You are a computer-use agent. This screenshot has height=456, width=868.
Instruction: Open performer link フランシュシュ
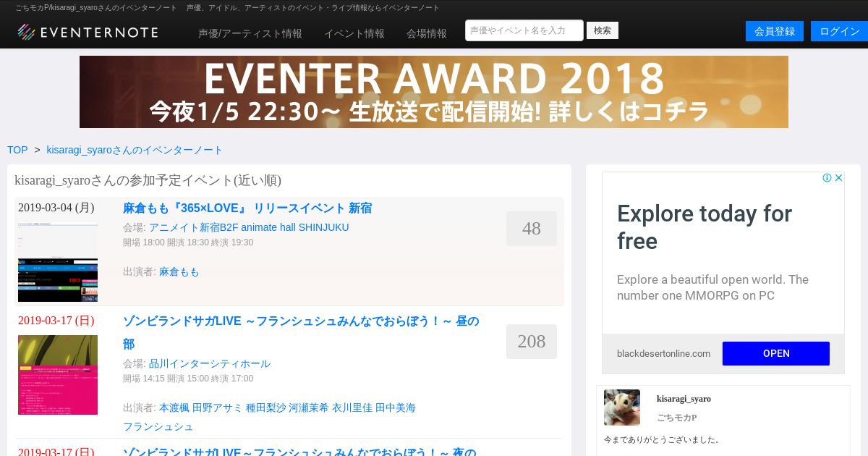click(x=158, y=426)
